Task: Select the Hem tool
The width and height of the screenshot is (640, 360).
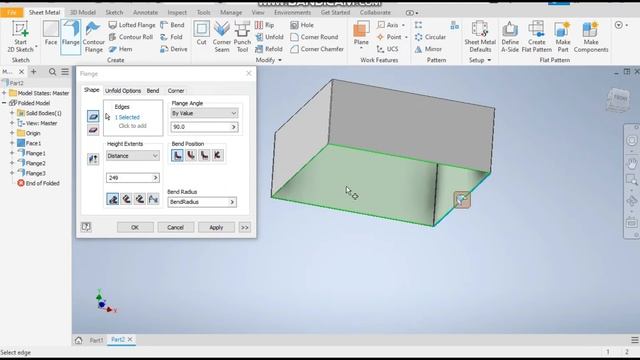Action: point(120,49)
